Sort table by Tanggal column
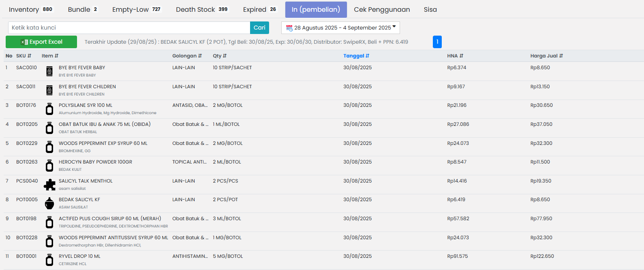644x270 pixels. click(x=356, y=56)
